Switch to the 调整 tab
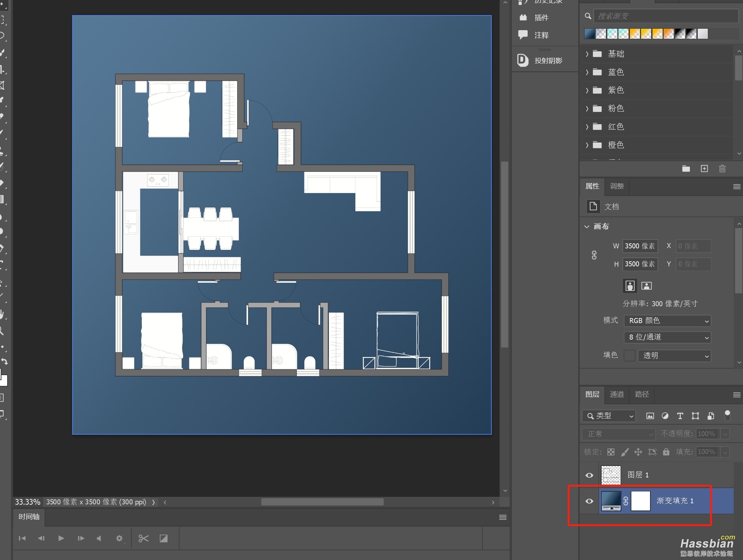 pyautogui.click(x=617, y=186)
